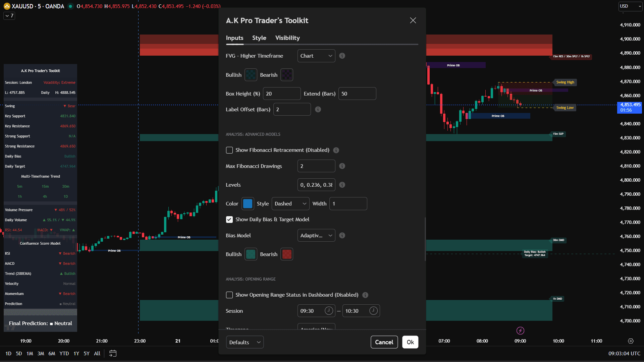Open the FVG Higher Timeframe Chart dropdown

[x=316, y=56]
